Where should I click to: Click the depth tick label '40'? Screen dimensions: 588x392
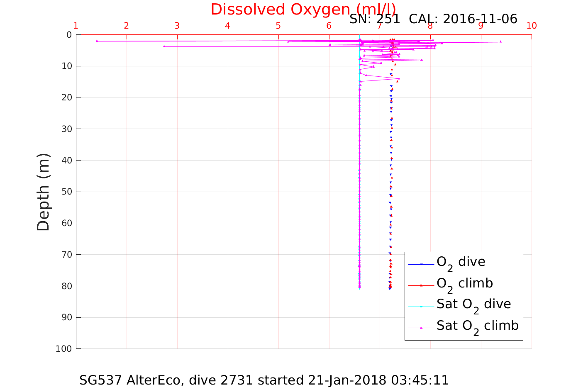coord(67,161)
